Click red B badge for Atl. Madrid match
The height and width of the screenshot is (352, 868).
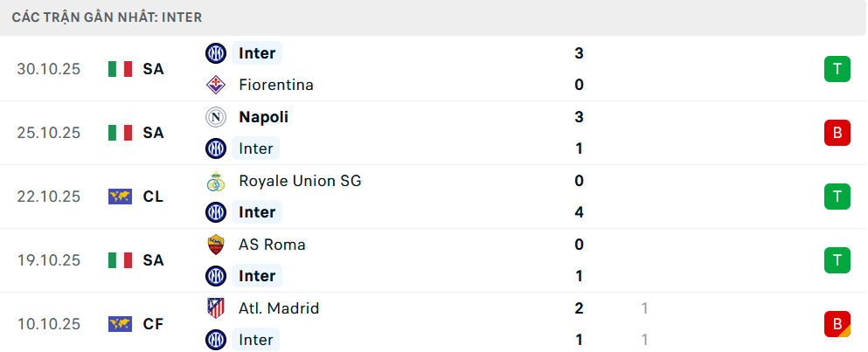pos(837,324)
